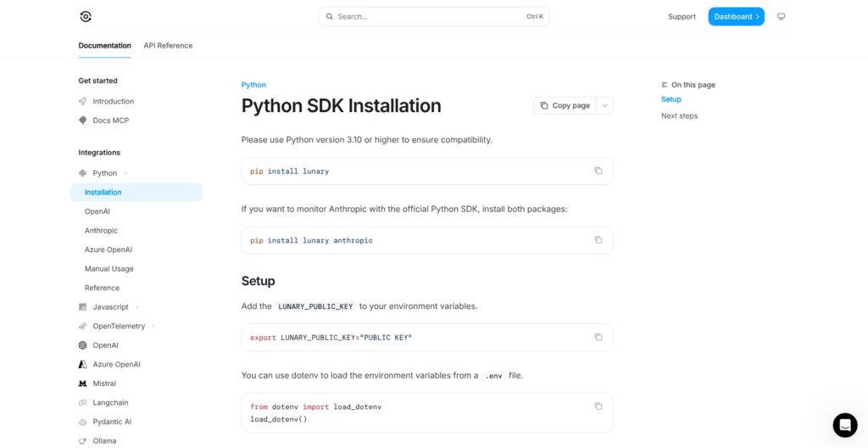Open the Reference sidebar page
The width and height of the screenshot is (868, 448).
102,288
